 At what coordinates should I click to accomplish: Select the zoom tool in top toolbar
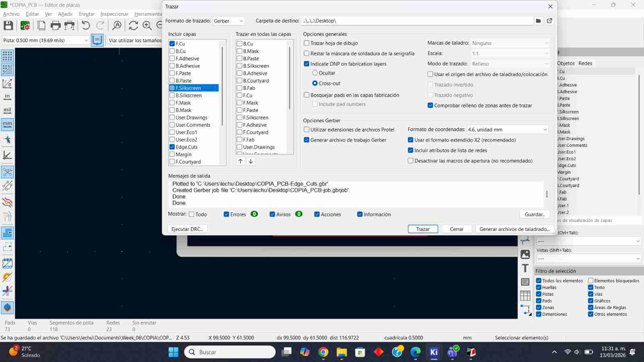coord(117,25)
